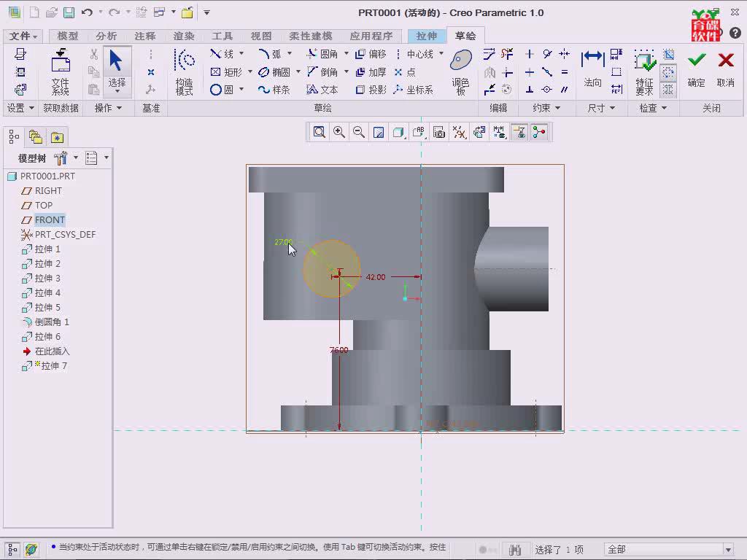Select the Rectangle sketch tool
Viewport: 747px width, 560px height.
pyautogui.click(x=226, y=72)
